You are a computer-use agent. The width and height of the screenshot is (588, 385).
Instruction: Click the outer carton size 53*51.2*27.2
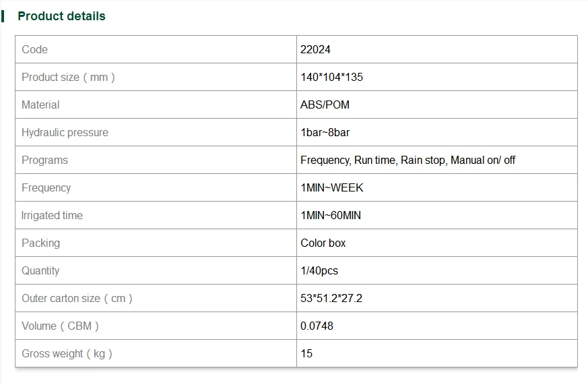pyautogui.click(x=331, y=298)
